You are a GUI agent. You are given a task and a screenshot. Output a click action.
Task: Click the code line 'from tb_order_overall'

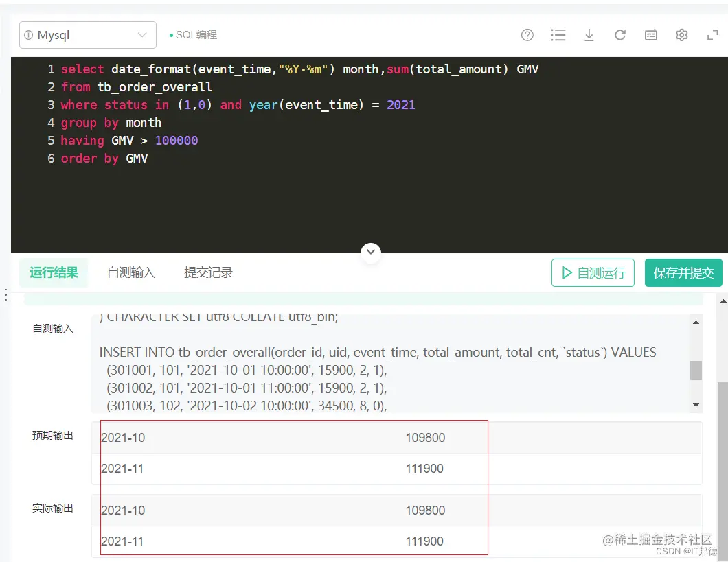[137, 87]
